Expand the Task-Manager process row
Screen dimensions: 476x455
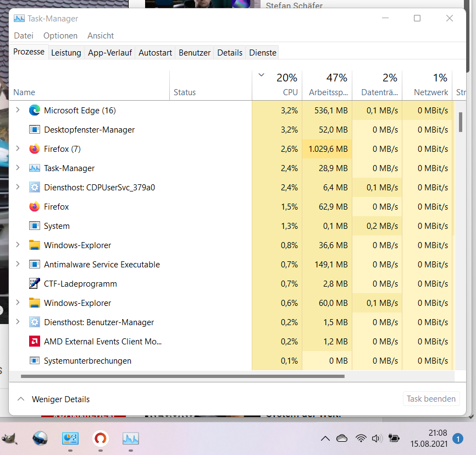18,168
